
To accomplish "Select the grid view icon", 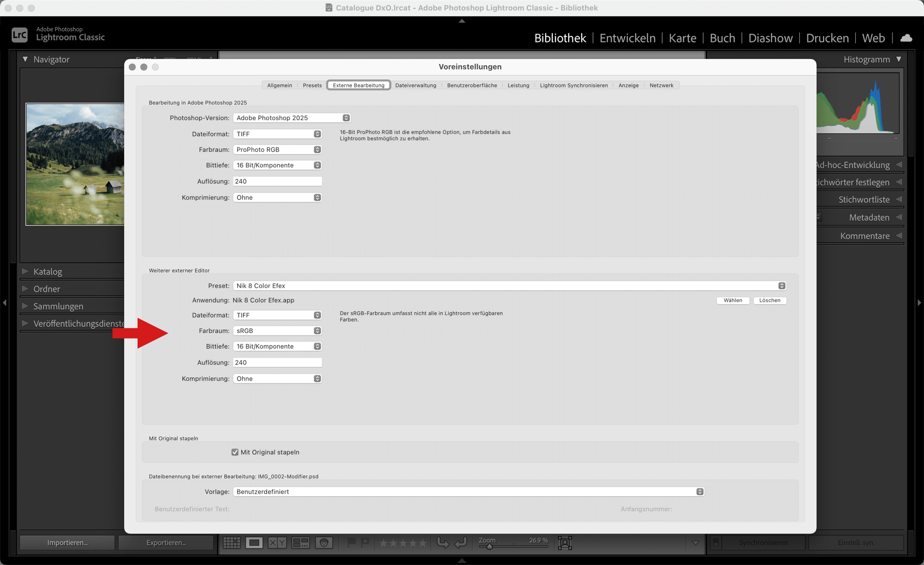I will 232,542.
